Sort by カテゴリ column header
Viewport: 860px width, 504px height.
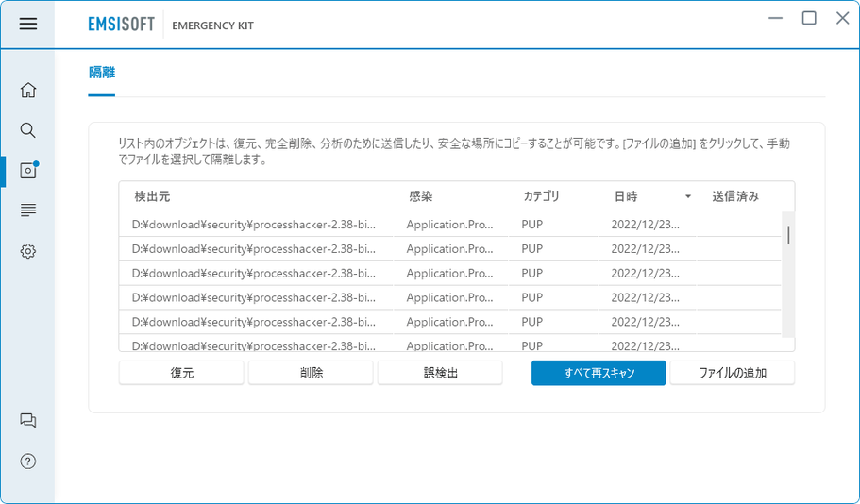541,196
